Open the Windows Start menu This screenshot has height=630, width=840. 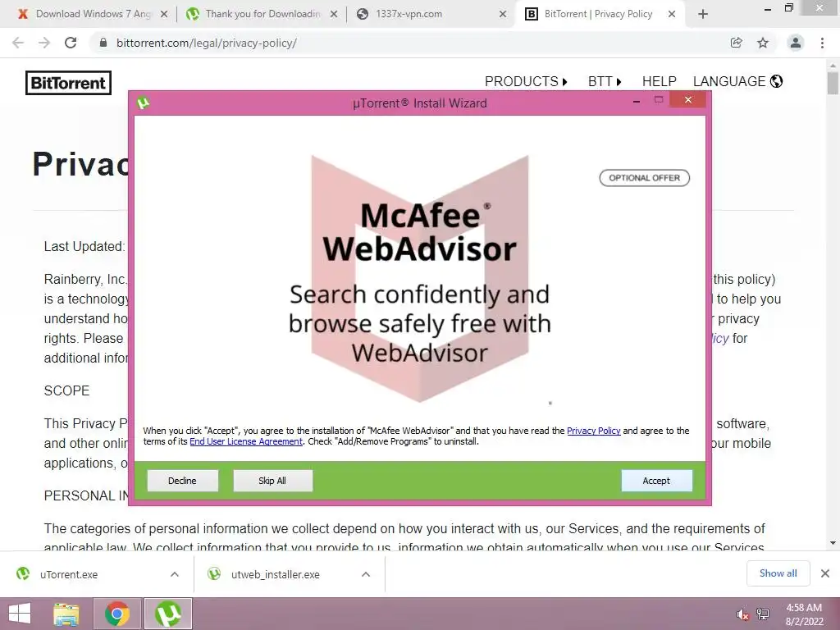point(20,614)
